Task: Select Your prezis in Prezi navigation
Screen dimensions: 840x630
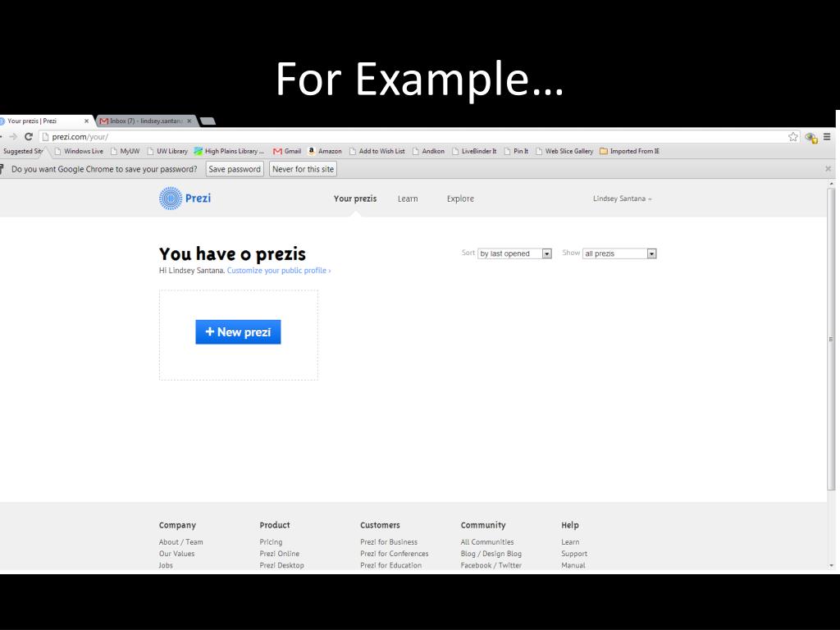Action: [355, 199]
